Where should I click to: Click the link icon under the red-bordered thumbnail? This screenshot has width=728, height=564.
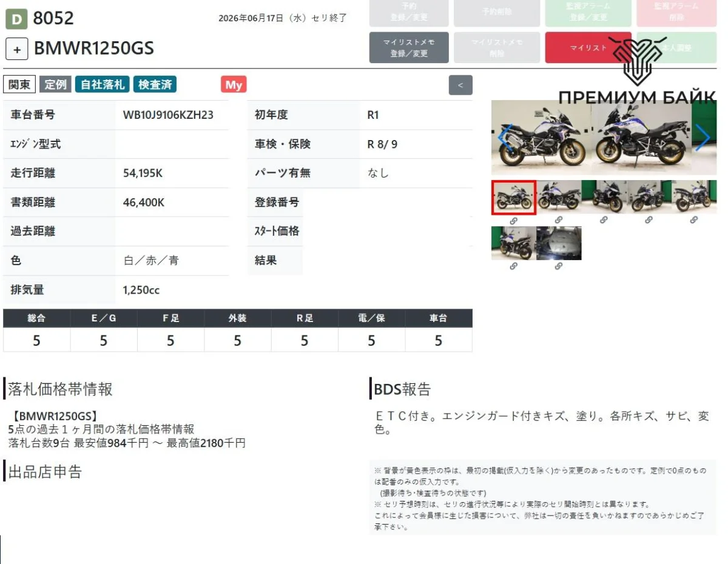[513, 221]
